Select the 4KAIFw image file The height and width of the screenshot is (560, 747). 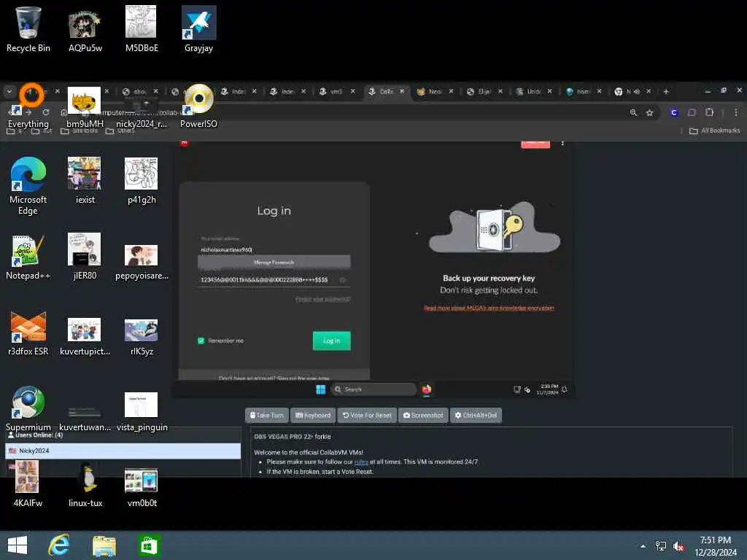click(x=28, y=484)
